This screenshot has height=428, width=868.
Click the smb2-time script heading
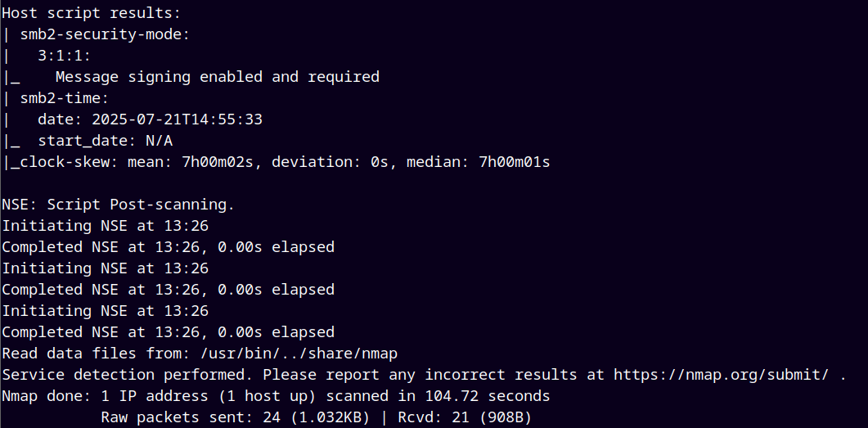click(x=65, y=98)
